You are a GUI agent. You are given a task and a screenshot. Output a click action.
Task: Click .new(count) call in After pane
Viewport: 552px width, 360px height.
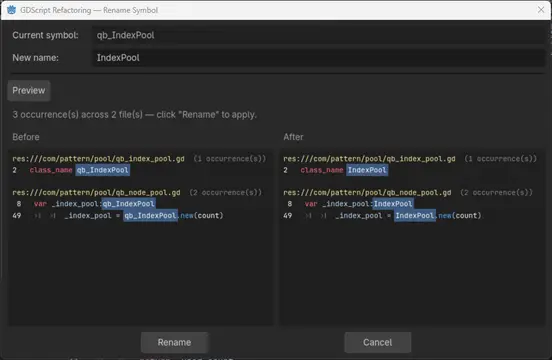(x=459, y=215)
